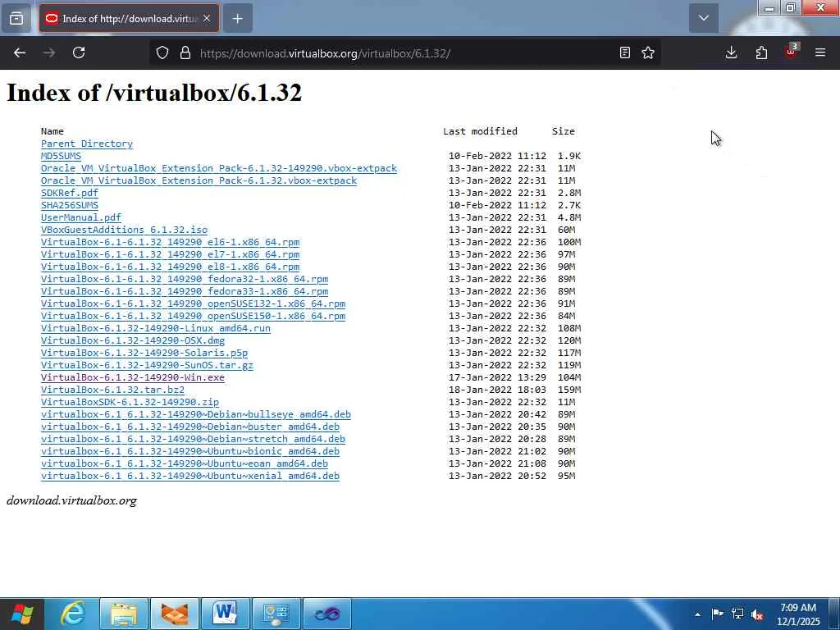Open the control panel taskbar icon
The height and width of the screenshot is (630, 840).
[x=276, y=614]
